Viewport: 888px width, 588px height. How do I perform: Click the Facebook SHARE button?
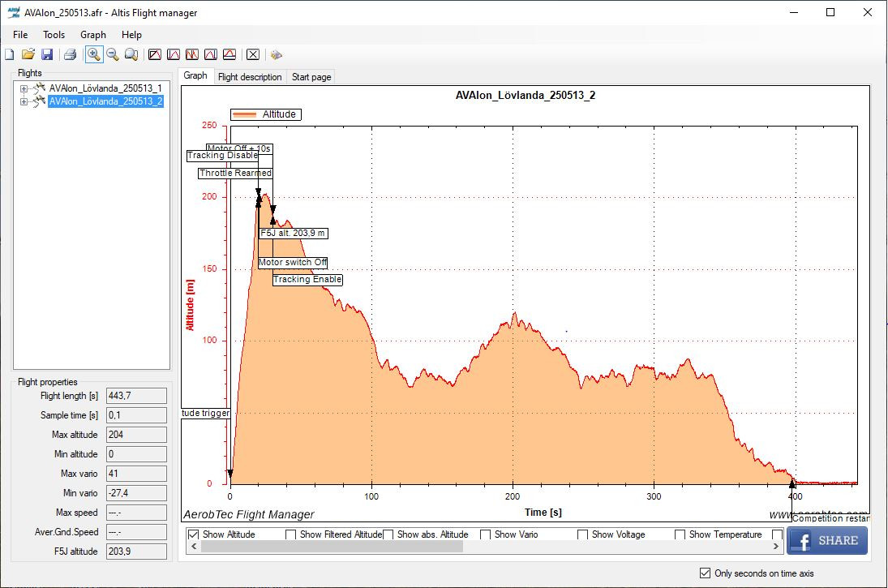point(826,541)
